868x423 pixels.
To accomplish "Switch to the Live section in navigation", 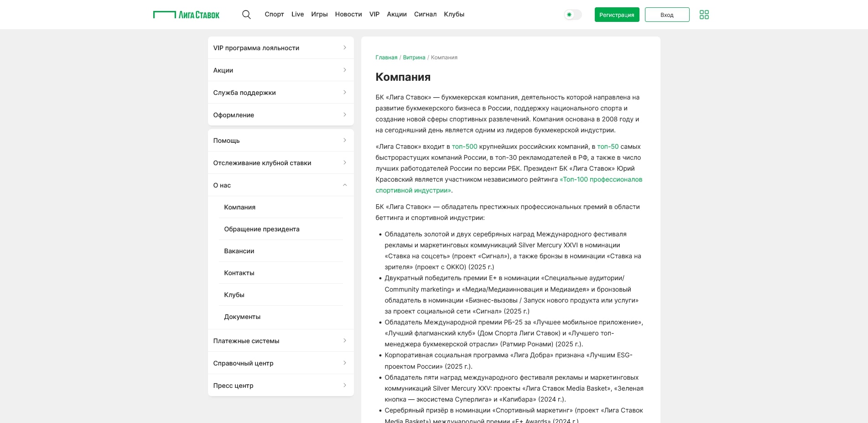I will [297, 14].
